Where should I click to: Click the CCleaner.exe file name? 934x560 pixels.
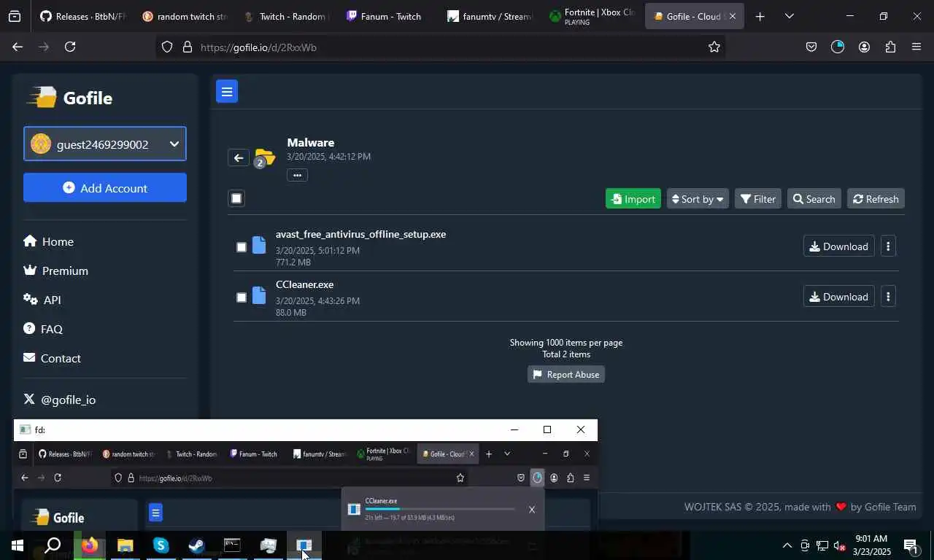coord(304,284)
